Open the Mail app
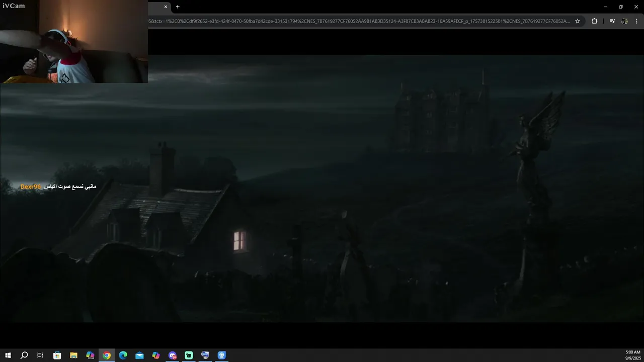644x362 pixels. 139,355
